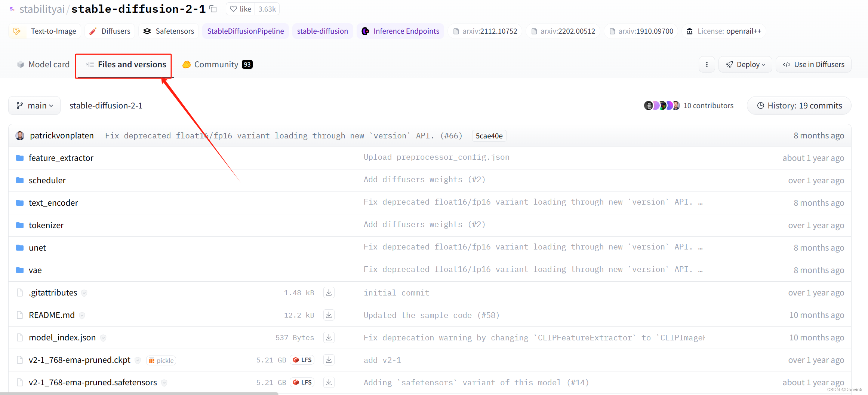The image size is (868, 395).
Task: Open commit hash 5cae40e
Action: pyautogui.click(x=489, y=136)
